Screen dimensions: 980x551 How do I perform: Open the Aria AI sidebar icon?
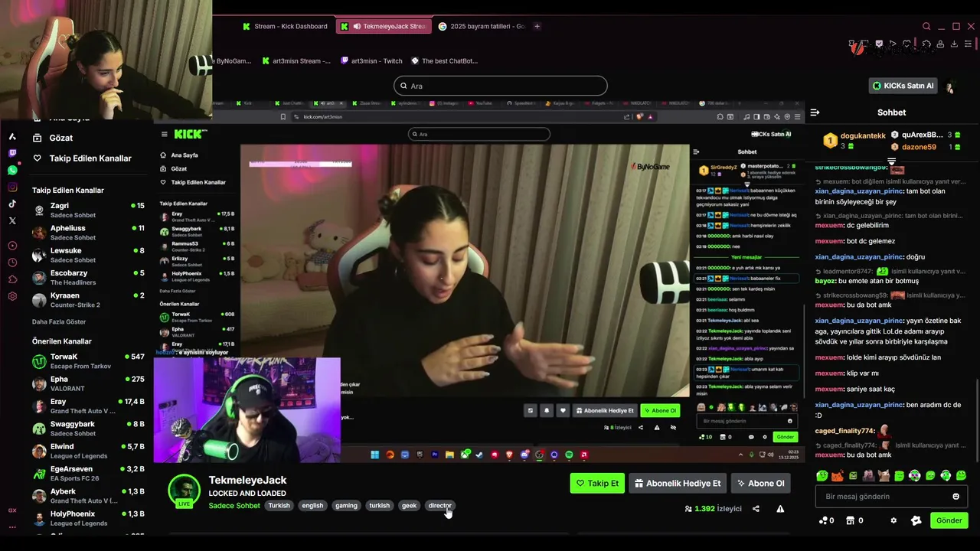coord(12,136)
